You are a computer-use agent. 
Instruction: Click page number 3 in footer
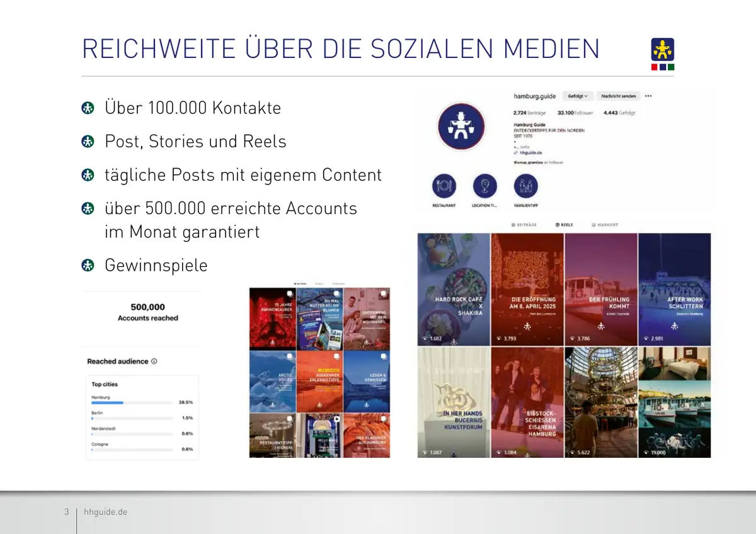click(x=67, y=512)
